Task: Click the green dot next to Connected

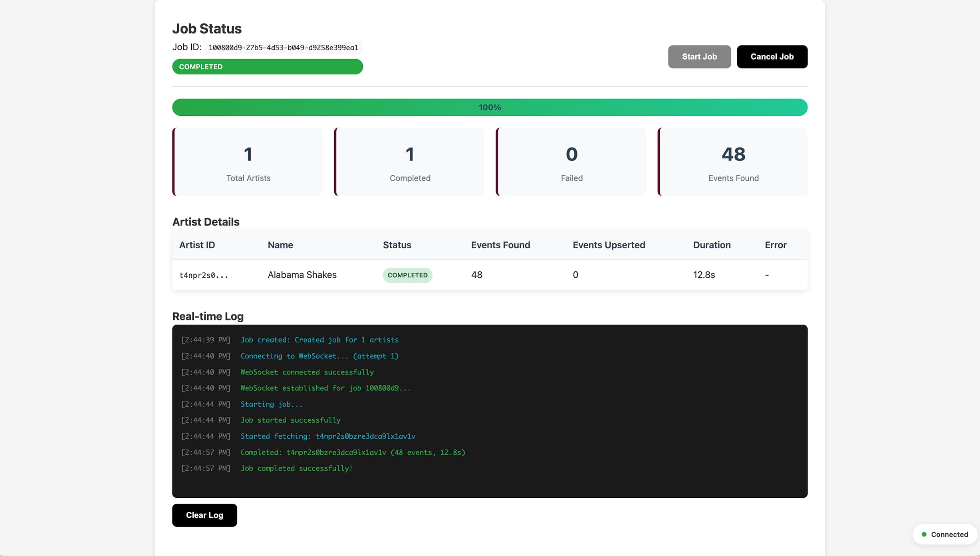Action: pos(924,534)
